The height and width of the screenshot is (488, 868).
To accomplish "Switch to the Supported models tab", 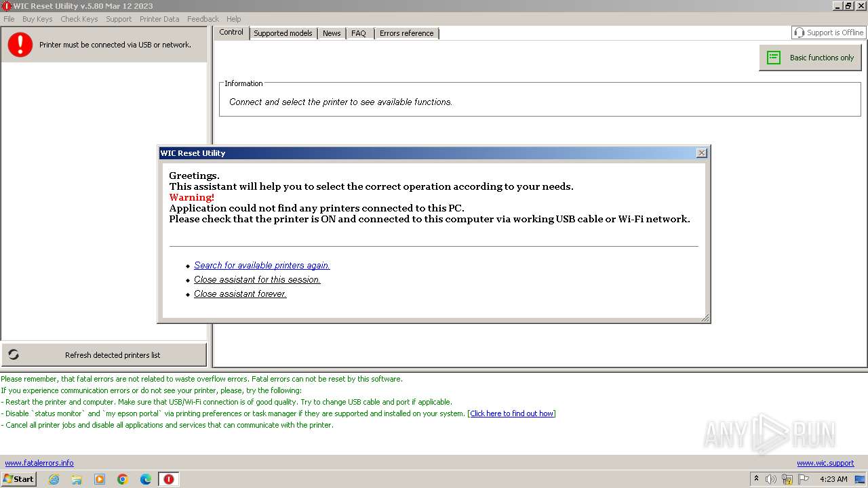I will tap(283, 33).
